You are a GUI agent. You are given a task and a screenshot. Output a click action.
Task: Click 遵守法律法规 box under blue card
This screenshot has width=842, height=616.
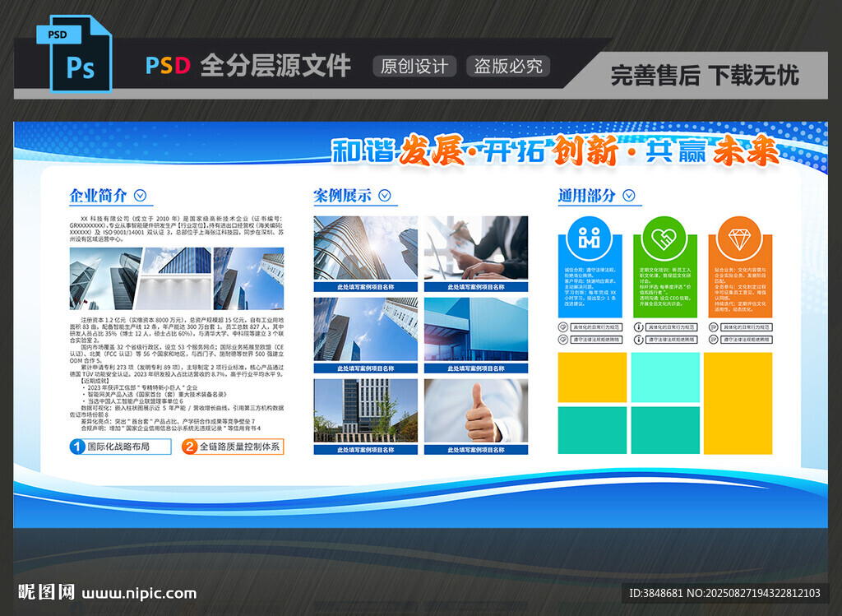tap(596, 340)
